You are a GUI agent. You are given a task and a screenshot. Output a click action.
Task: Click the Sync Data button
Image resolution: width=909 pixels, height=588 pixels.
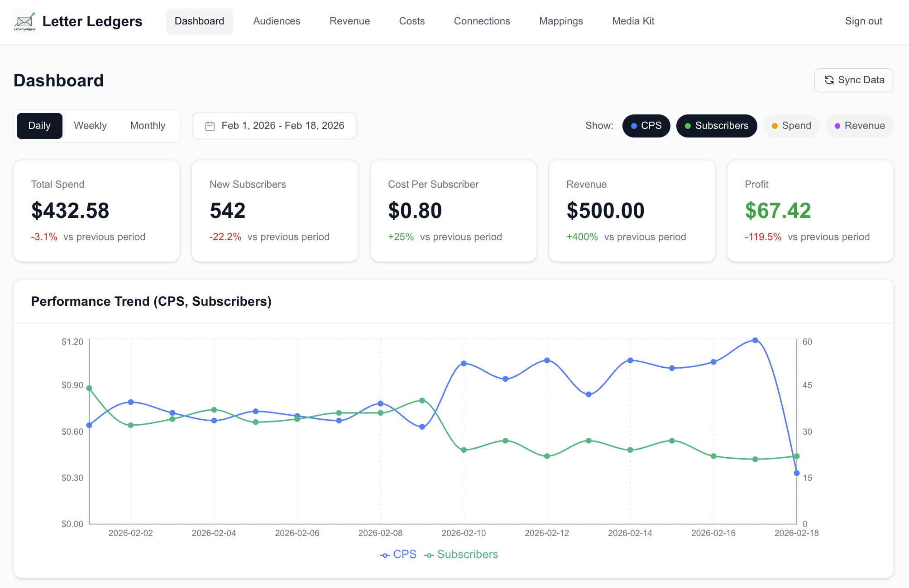(x=854, y=80)
